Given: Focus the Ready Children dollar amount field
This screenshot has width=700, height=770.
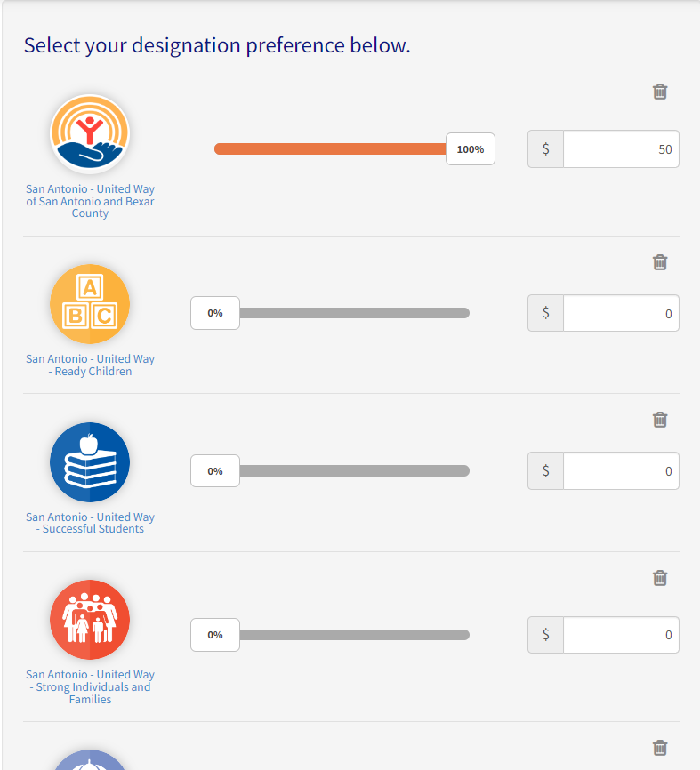Looking at the screenshot, I should tap(620, 313).
